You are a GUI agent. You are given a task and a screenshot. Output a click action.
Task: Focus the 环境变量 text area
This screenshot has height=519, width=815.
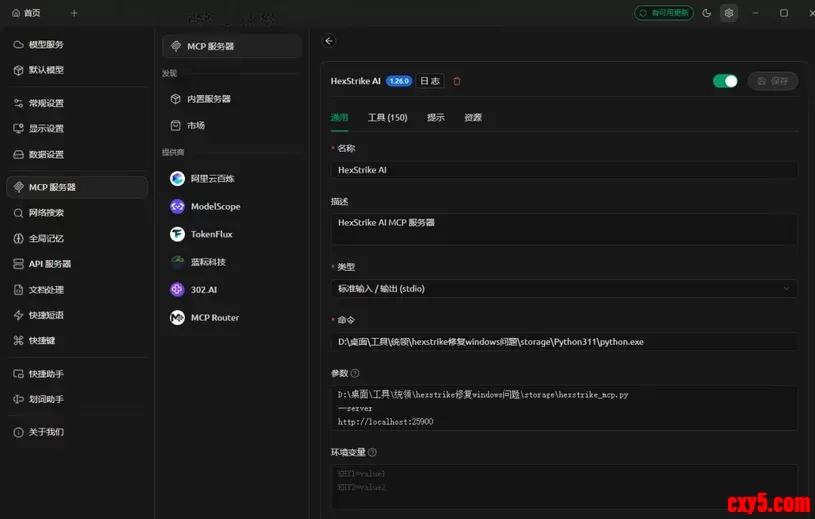point(564,487)
